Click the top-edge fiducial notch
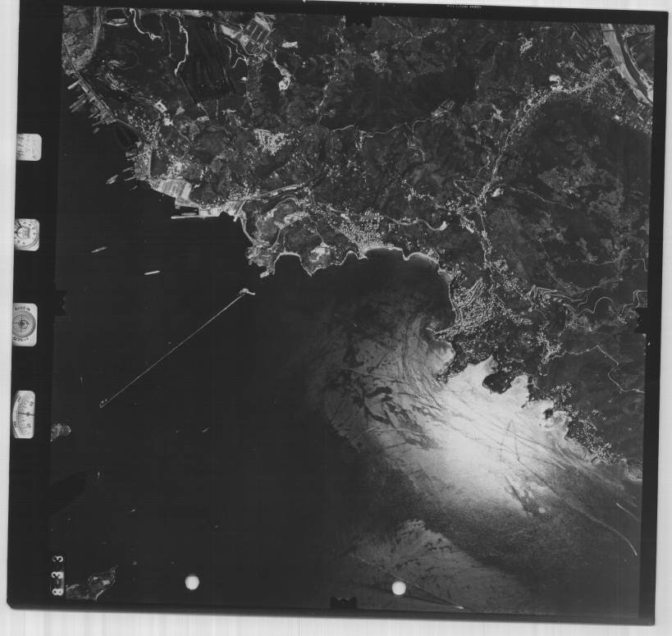 [359, 18]
